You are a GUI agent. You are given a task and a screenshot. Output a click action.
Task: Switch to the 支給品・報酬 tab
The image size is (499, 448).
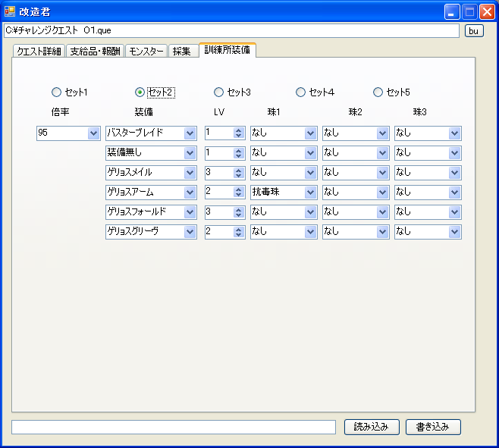point(95,52)
